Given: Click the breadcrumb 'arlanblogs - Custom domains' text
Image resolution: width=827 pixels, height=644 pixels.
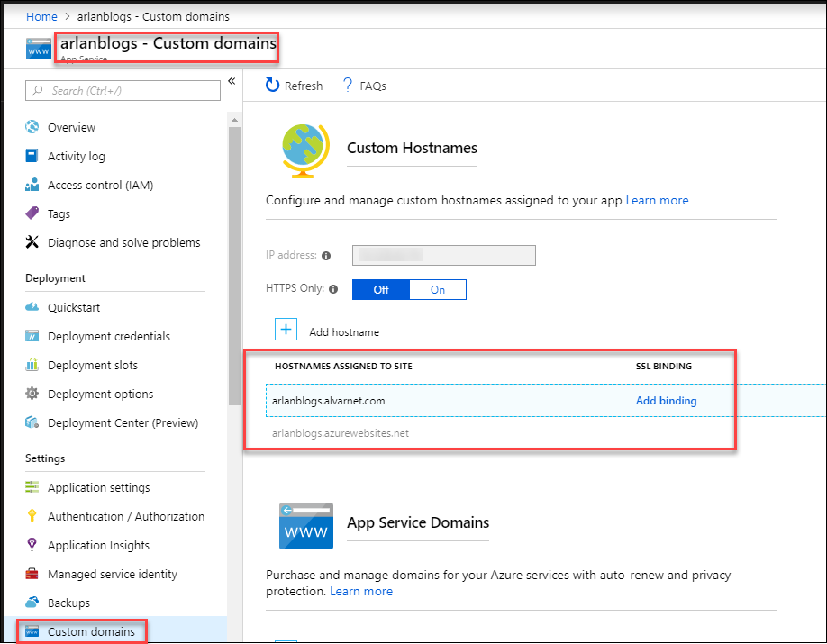Looking at the screenshot, I should tap(153, 17).
